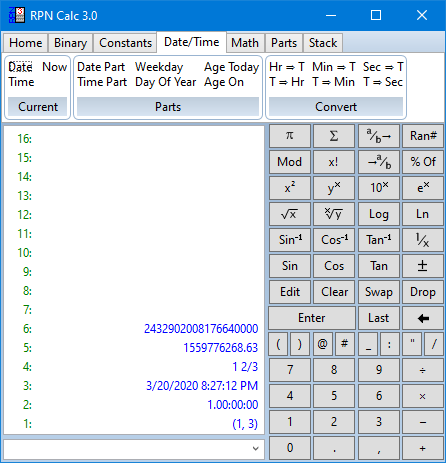
Task: Click the reciprocal 1/x key
Action: 423,240
